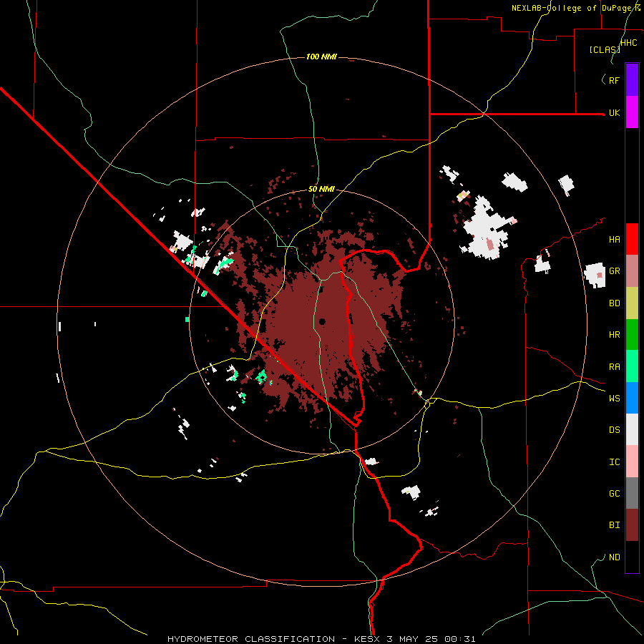Click the 100 NMI range ring label
This screenshot has height=644, width=644.
321,57
